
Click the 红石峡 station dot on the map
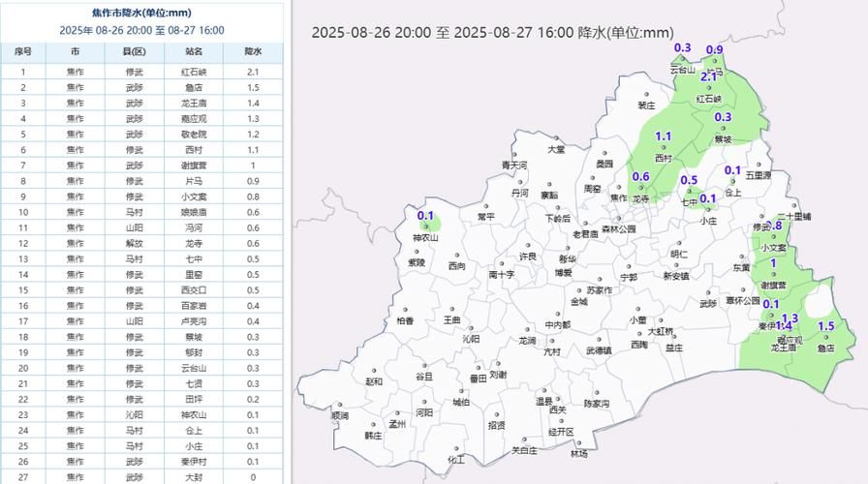pos(708,88)
